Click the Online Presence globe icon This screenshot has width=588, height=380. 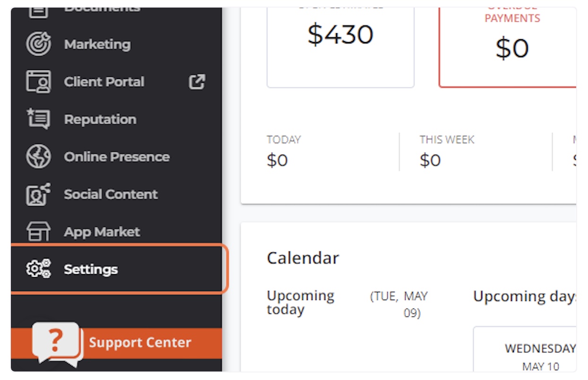pyautogui.click(x=38, y=157)
